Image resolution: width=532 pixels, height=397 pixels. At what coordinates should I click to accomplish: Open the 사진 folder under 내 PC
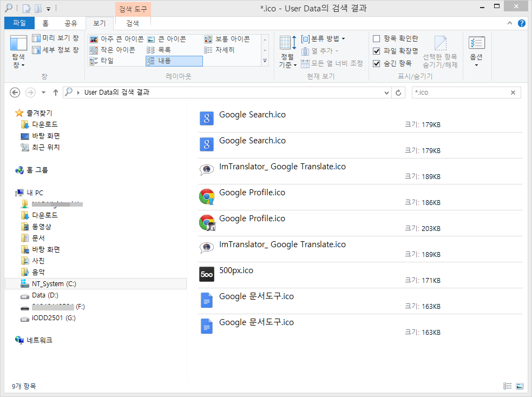coord(32,261)
